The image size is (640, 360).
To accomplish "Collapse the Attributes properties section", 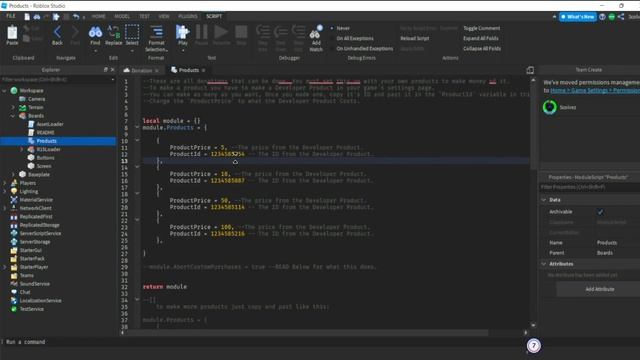I will point(544,264).
